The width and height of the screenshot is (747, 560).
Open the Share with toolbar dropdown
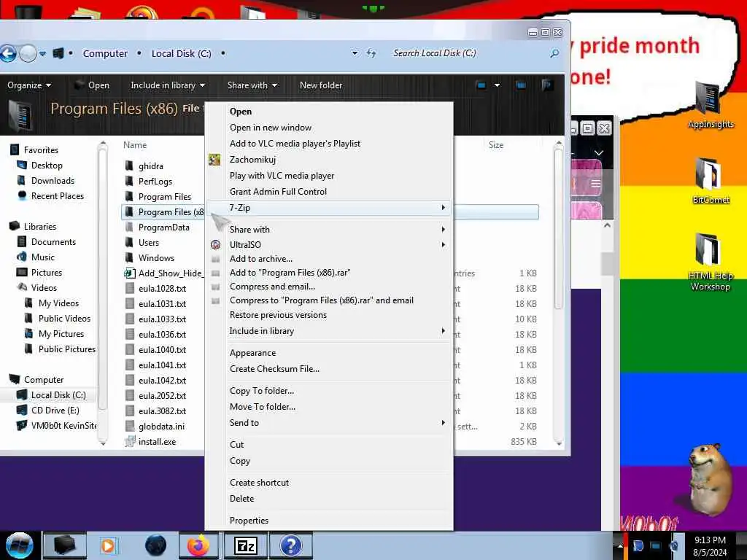click(x=252, y=85)
